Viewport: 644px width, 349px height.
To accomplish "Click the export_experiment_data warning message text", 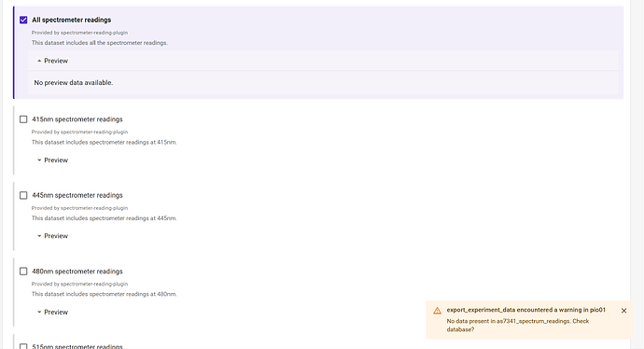I will tap(525, 310).
